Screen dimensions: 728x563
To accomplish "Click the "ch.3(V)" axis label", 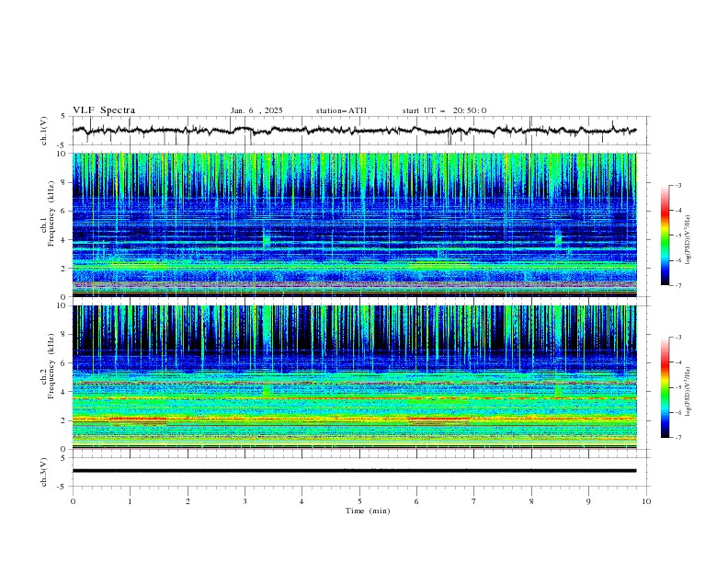I will 44,472.
